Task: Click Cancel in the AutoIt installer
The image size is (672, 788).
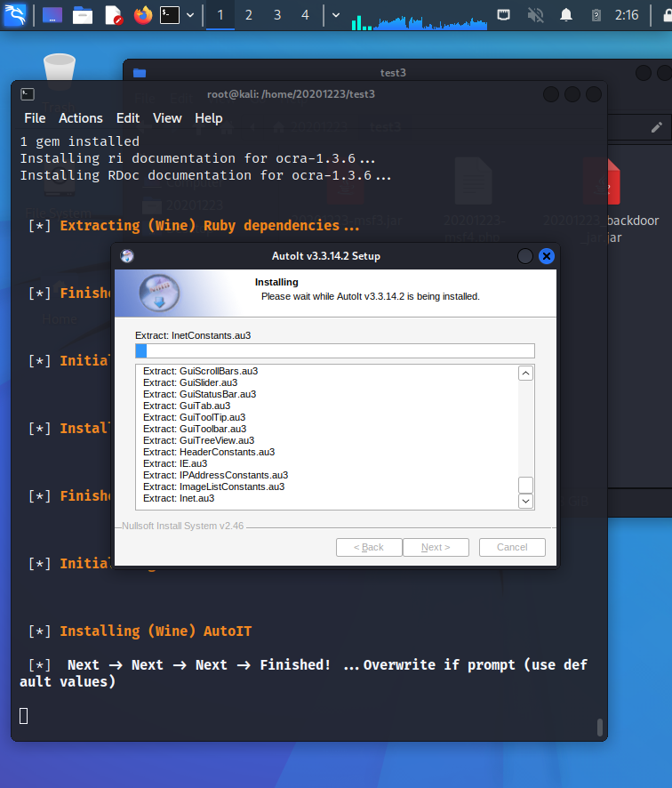Action: pos(512,547)
